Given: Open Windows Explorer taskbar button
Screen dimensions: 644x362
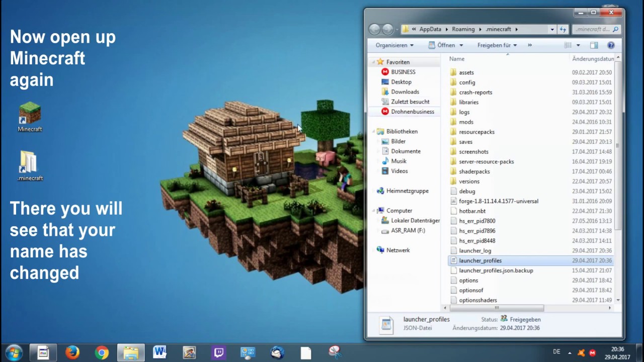Looking at the screenshot, I should [131, 352].
